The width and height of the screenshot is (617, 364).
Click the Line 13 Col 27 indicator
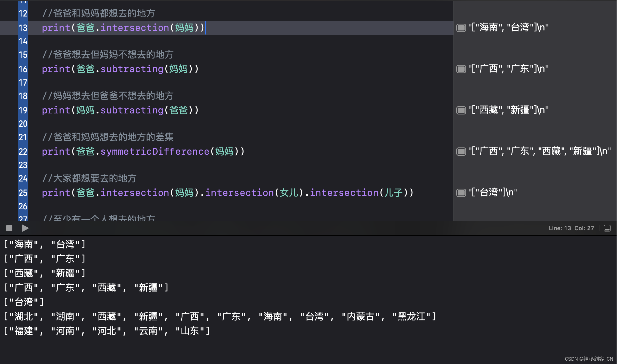571,228
